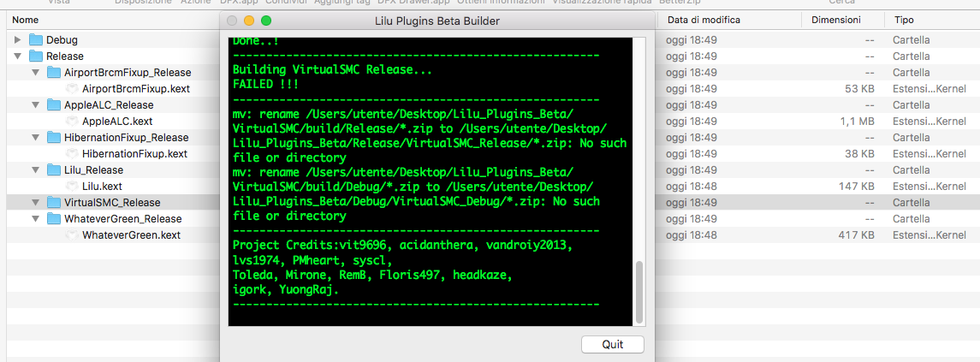
Task: Collapse WhateverGreen_Release folder triangle
Action: coord(36,219)
